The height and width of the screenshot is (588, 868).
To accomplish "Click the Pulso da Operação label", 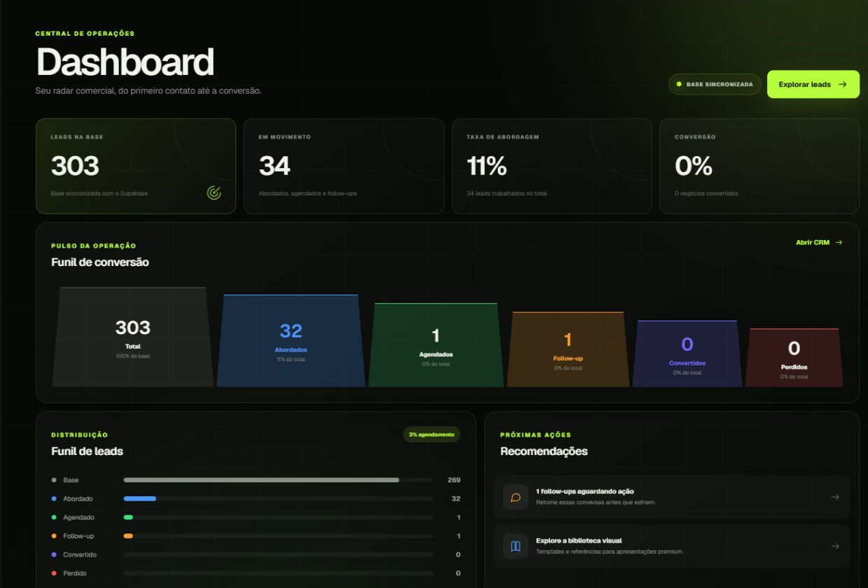I will (x=94, y=246).
